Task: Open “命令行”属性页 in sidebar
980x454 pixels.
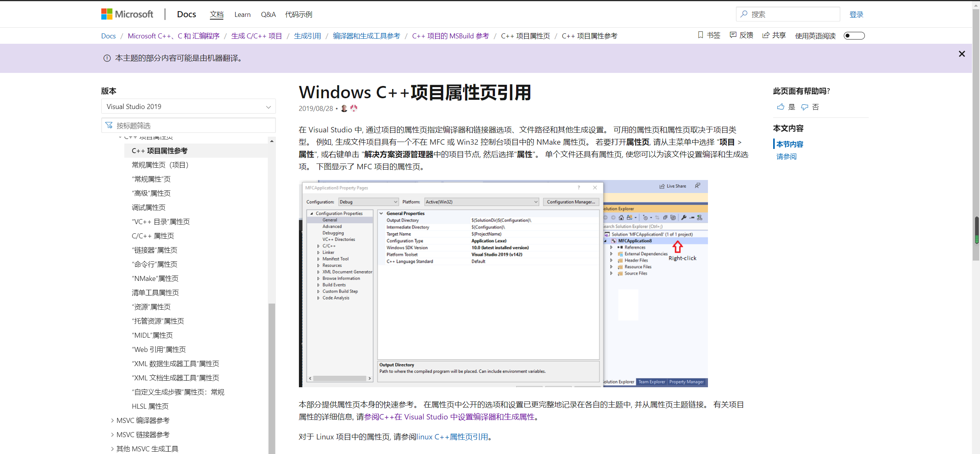Action: [x=155, y=264]
